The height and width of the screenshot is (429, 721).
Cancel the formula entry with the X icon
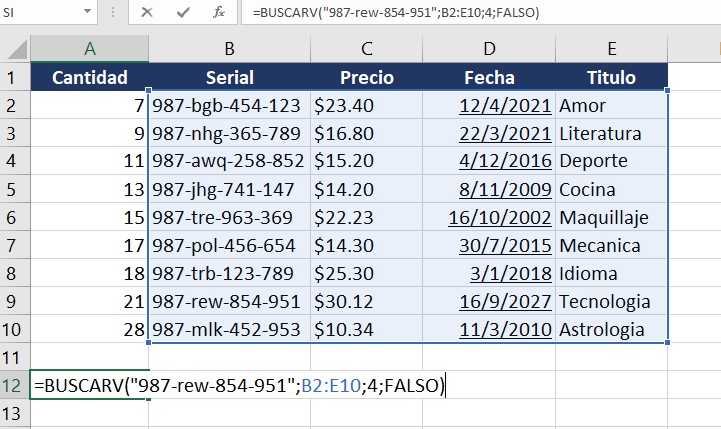(147, 12)
